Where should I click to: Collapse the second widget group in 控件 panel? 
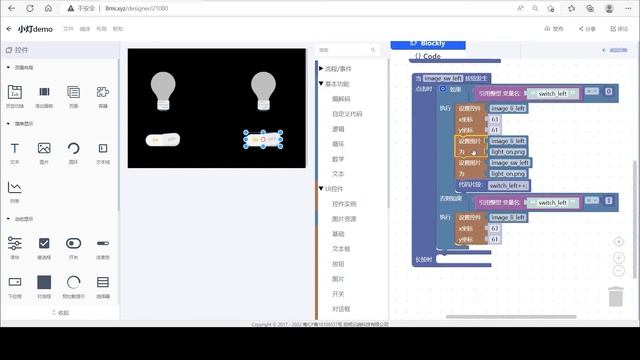tap(8, 123)
